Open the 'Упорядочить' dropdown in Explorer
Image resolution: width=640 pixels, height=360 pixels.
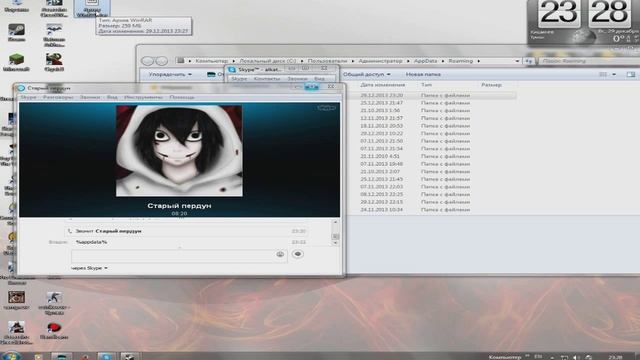pos(170,74)
